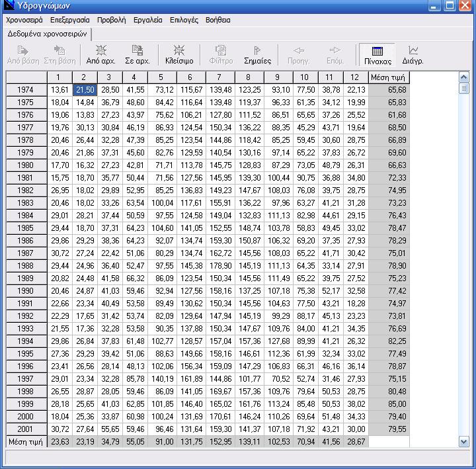This screenshot has width=476, height=469.
Task: Click mean value '85,00' for 1999
Action: point(389,404)
